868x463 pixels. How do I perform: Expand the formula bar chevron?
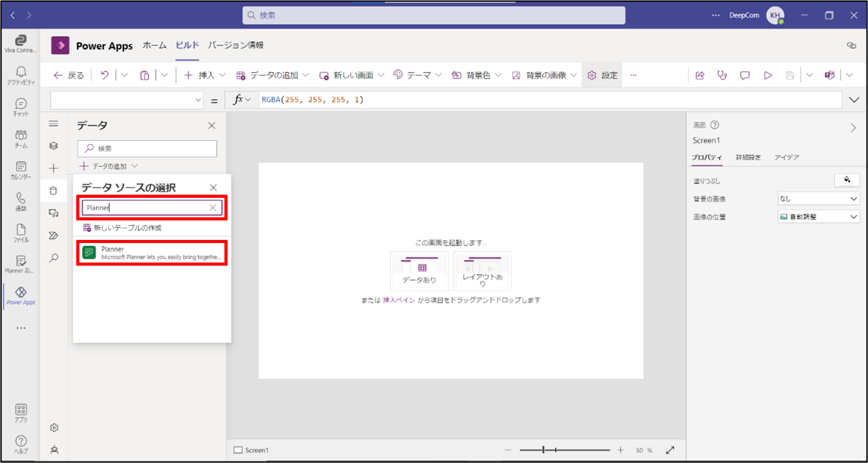[x=854, y=100]
